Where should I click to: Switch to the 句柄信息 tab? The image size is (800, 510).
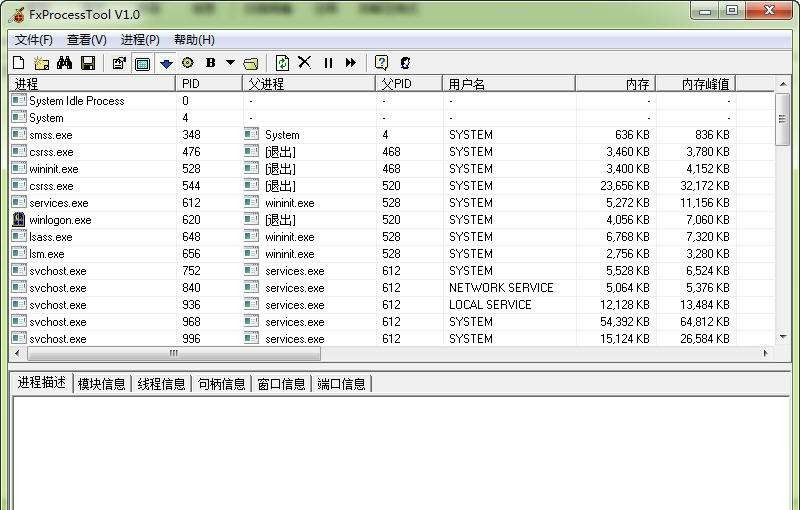pos(221,384)
